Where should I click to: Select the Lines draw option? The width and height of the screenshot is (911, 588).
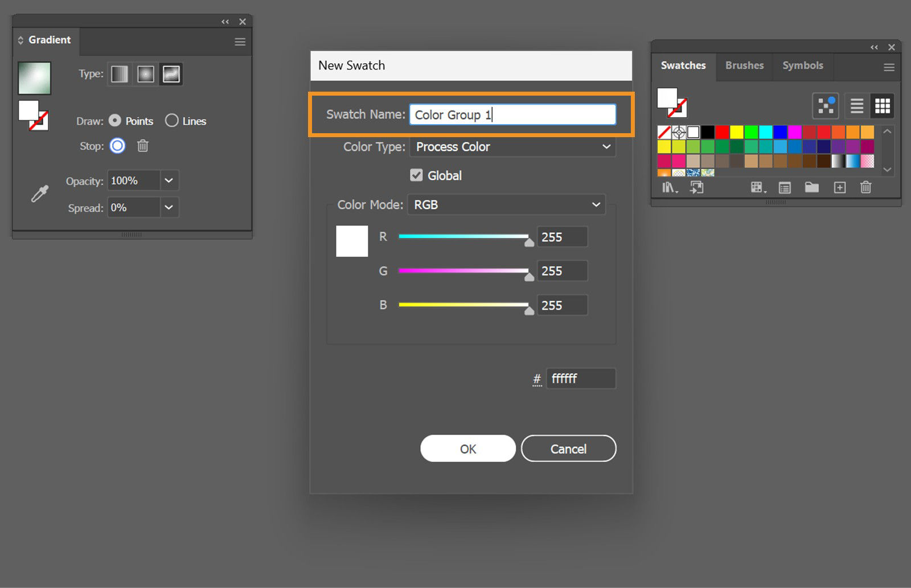point(171,120)
